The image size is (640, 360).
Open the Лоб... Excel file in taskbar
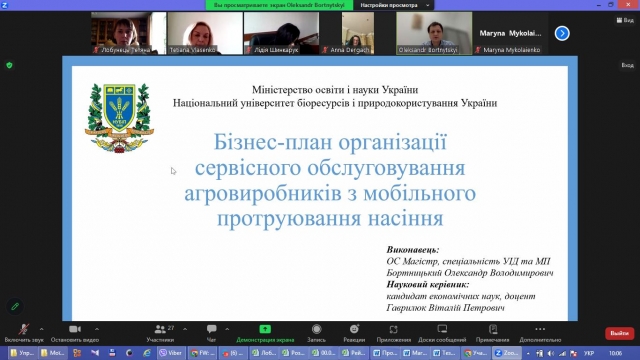click(264, 353)
